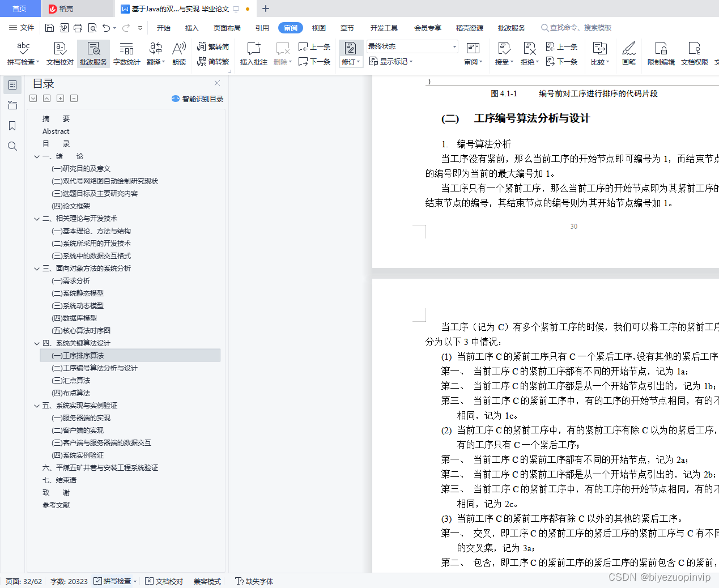Switch to the 开始 ribbon tab
This screenshot has height=588, width=719.
point(164,28)
